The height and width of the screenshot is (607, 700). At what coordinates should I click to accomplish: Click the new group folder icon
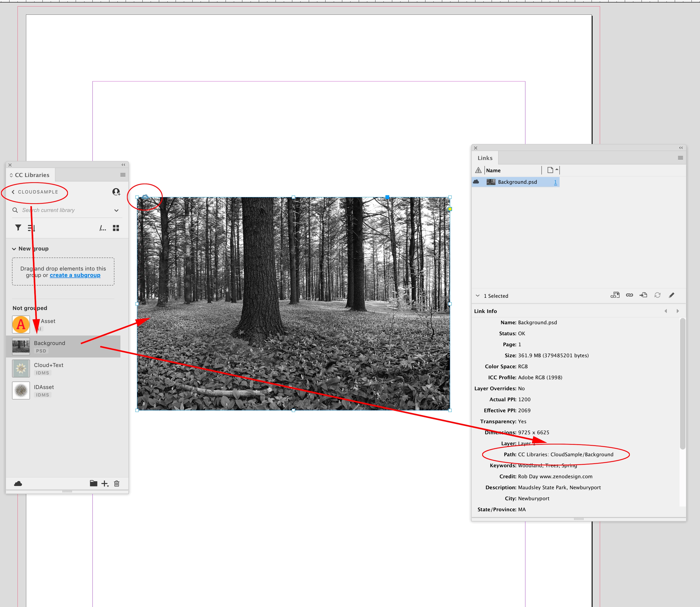(93, 483)
